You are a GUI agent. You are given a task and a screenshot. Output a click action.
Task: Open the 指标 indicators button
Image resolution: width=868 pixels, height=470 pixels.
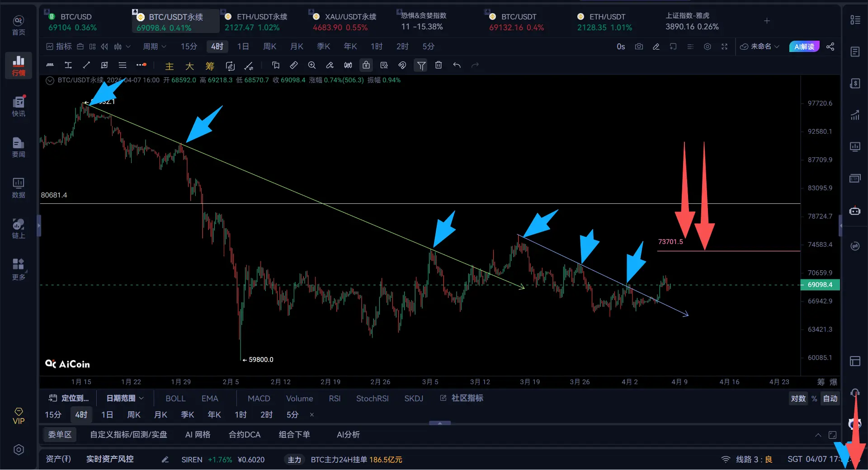[x=59, y=47]
